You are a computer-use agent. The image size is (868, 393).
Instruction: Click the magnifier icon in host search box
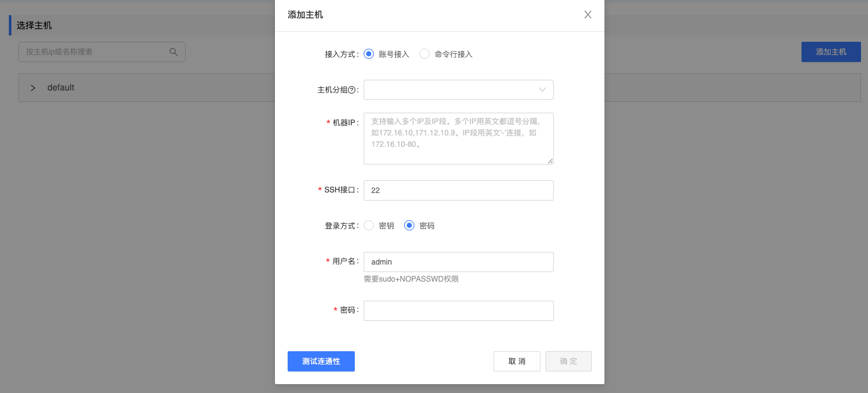174,52
